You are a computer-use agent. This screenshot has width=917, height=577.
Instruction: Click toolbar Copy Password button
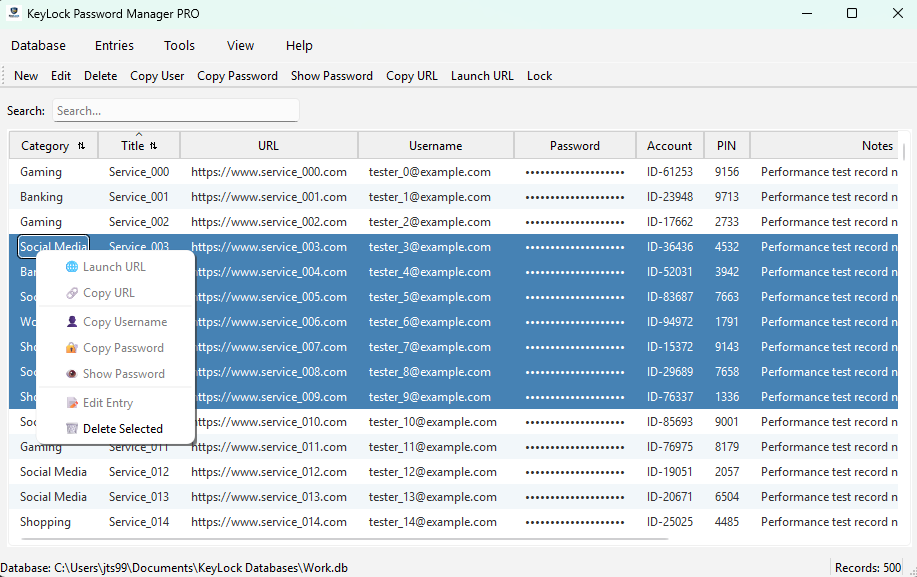click(x=237, y=76)
